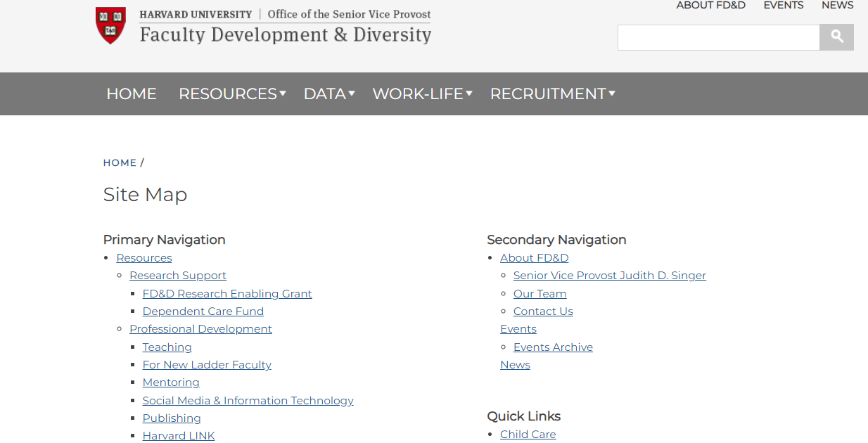Click the Contact Us link
Image resolution: width=868 pixels, height=443 pixels.
(542, 311)
